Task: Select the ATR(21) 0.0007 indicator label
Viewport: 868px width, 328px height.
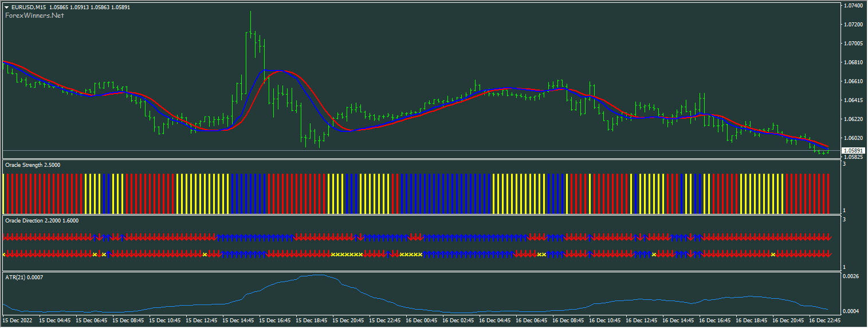Action: [x=24, y=277]
